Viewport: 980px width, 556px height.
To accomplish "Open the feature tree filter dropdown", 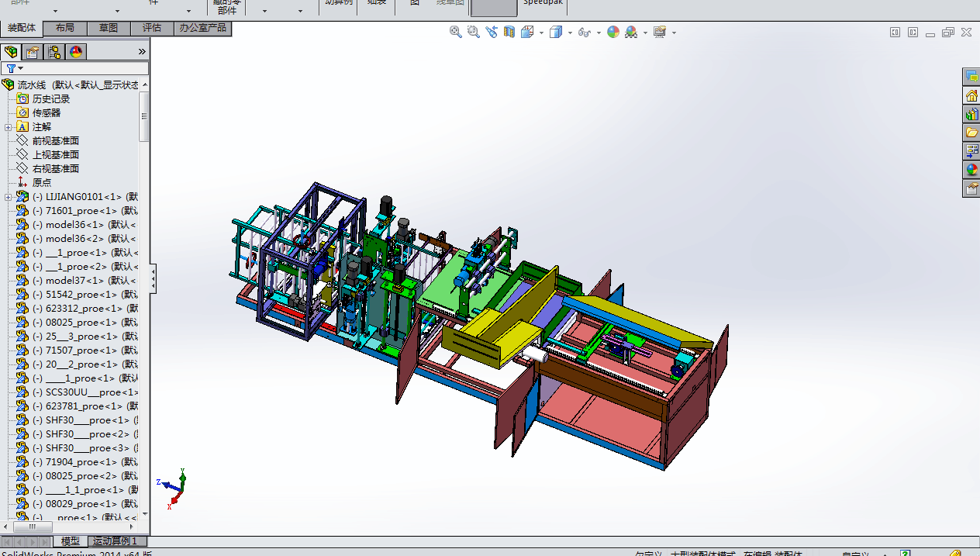I will [x=14, y=68].
